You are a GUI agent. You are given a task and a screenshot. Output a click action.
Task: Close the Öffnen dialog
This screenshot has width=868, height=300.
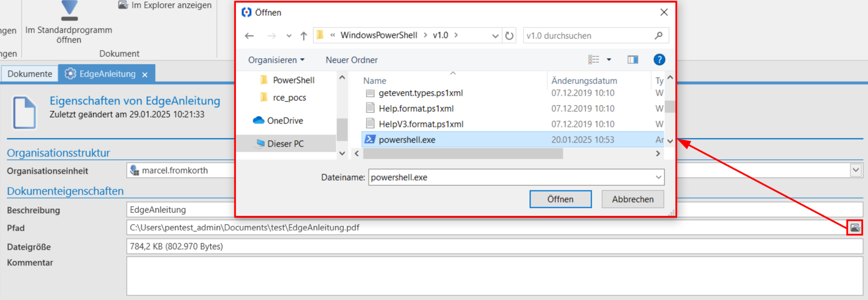click(664, 12)
